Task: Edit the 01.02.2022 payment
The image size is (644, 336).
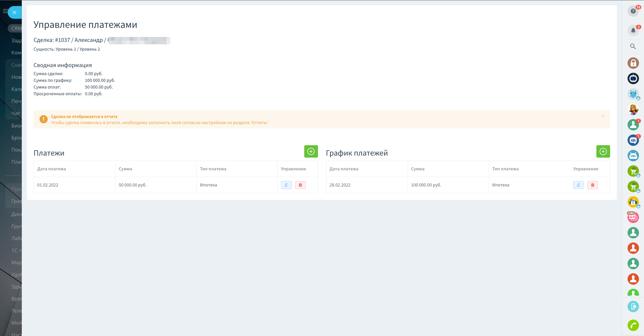Action: click(x=286, y=185)
